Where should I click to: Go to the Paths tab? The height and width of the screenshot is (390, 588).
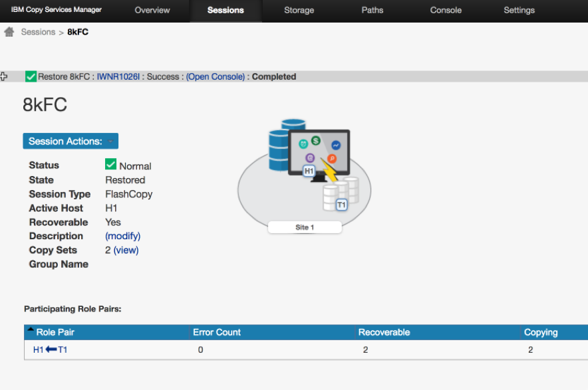[x=372, y=11]
